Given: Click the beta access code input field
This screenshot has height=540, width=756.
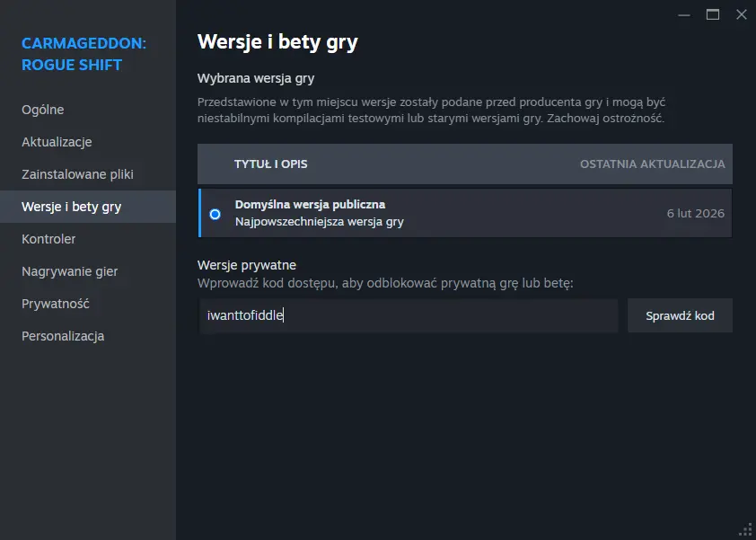Looking at the screenshot, I should [x=408, y=316].
